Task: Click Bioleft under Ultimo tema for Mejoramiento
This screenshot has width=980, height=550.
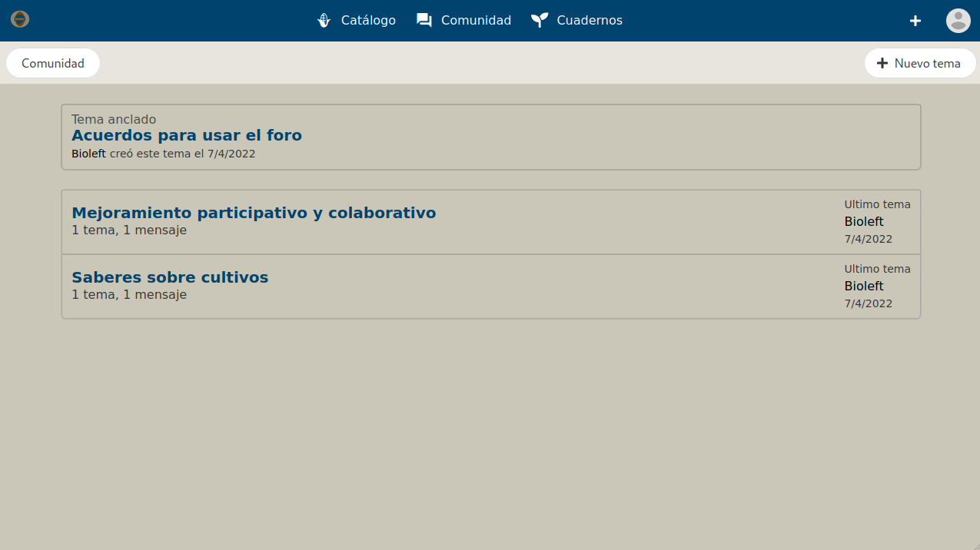Action: 864,222
